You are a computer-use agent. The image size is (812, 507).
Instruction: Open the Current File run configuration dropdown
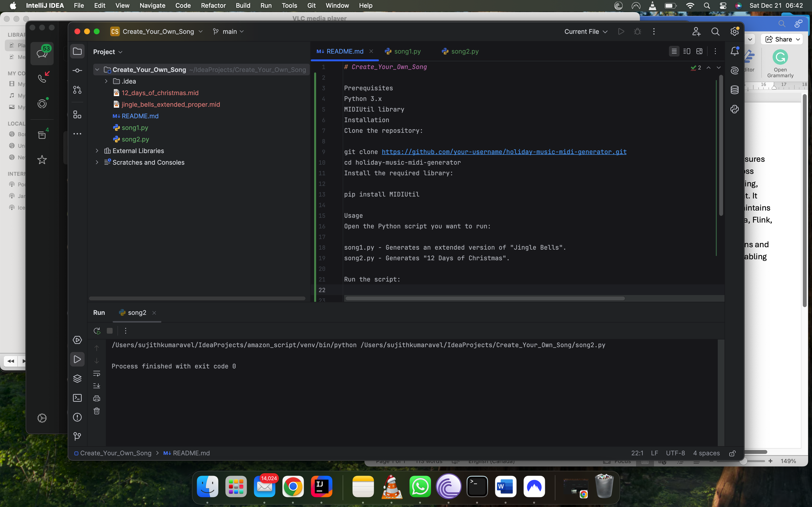(x=586, y=32)
